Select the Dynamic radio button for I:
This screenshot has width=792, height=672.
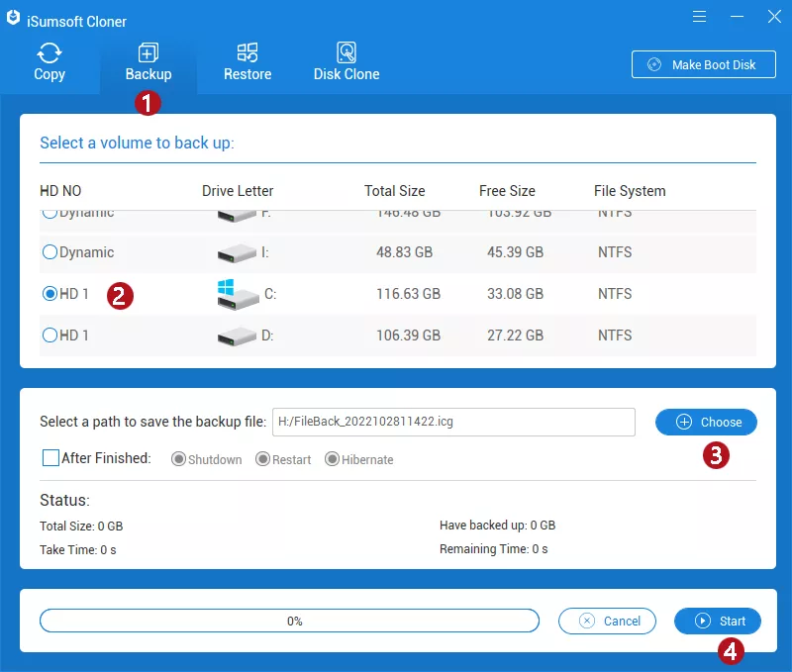49,252
